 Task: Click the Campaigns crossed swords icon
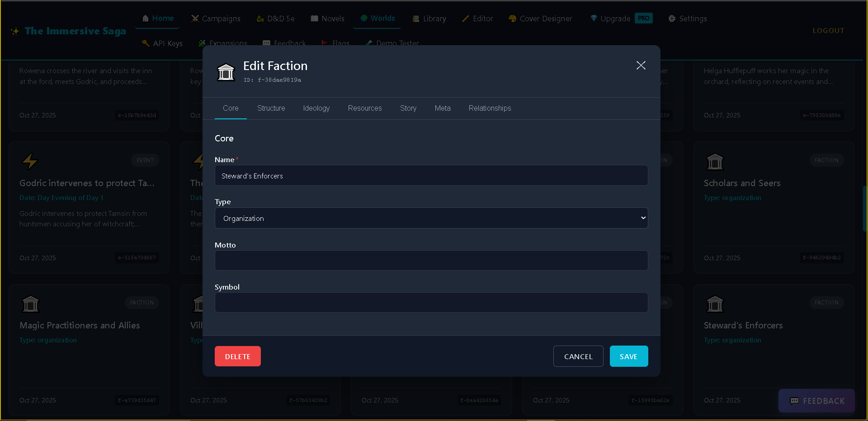click(194, 18)
